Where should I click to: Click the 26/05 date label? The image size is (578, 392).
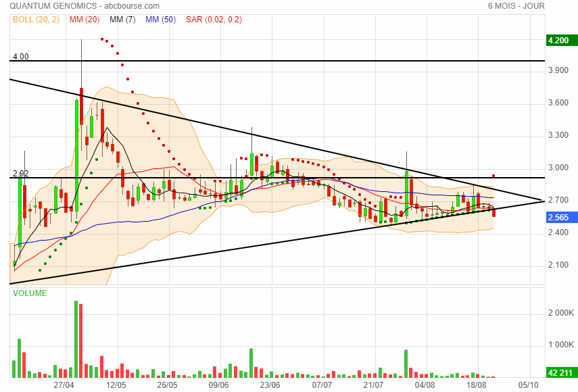pos(167,385)
